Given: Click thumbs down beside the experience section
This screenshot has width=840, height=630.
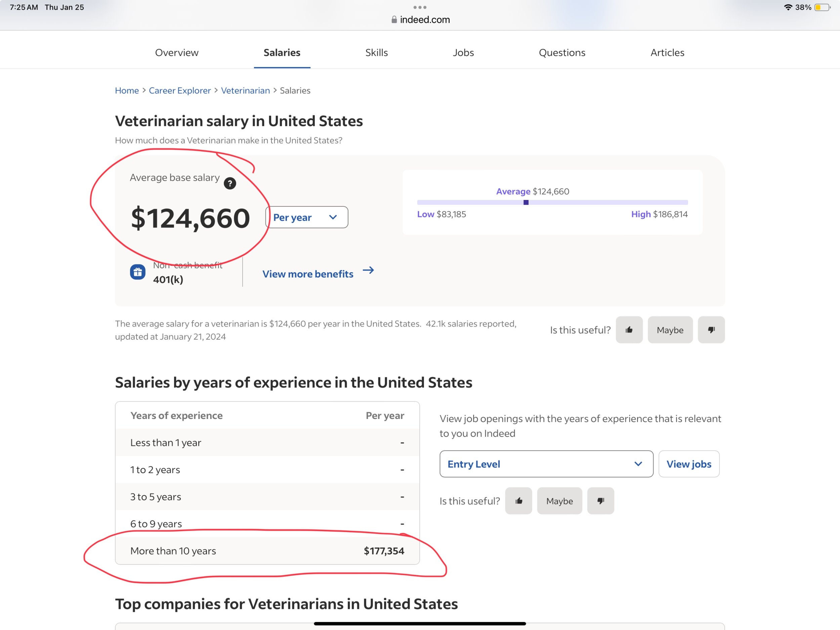Looking at the screenshot, I should pos(600,501).
